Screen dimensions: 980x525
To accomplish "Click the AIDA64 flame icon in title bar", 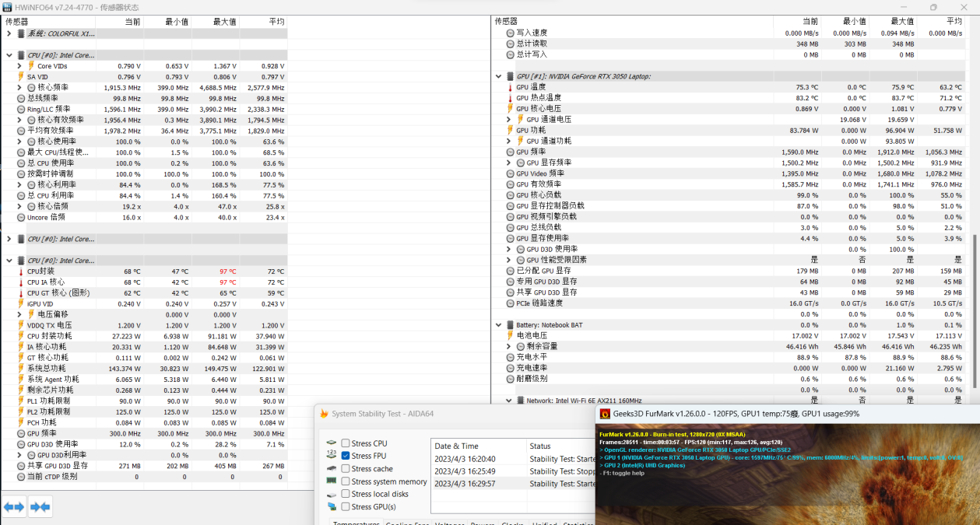I will 324,414.
